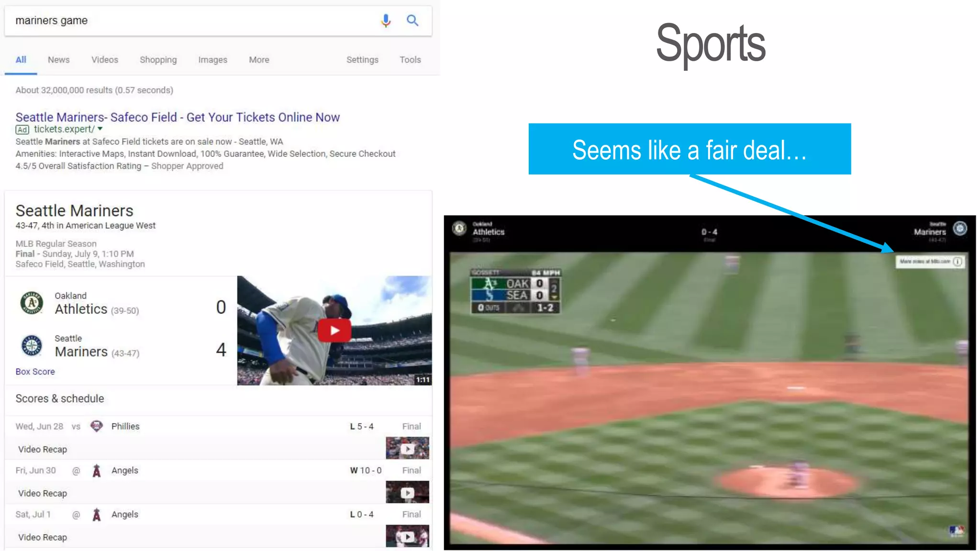This screenshot has width=980, height=551.
Task: Expand the More search menu
Action: [x=259, y=60]
